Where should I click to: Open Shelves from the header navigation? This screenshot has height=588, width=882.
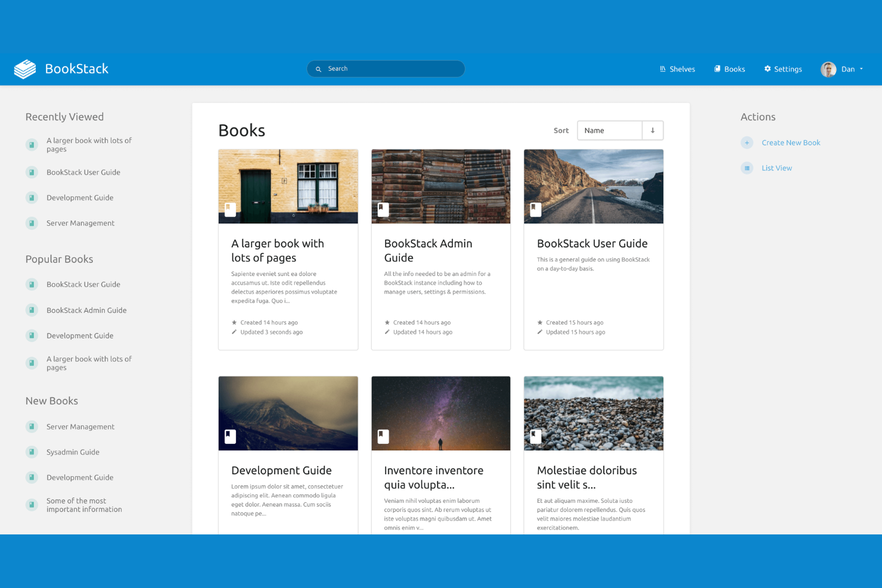[677, 69]
